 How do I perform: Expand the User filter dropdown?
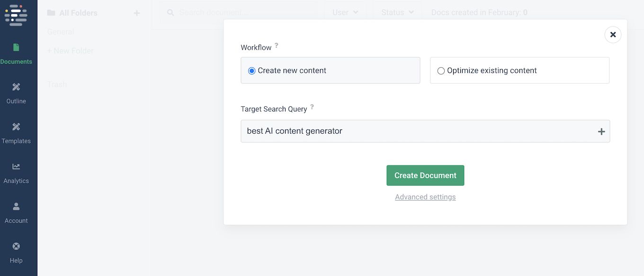(345, 12)
